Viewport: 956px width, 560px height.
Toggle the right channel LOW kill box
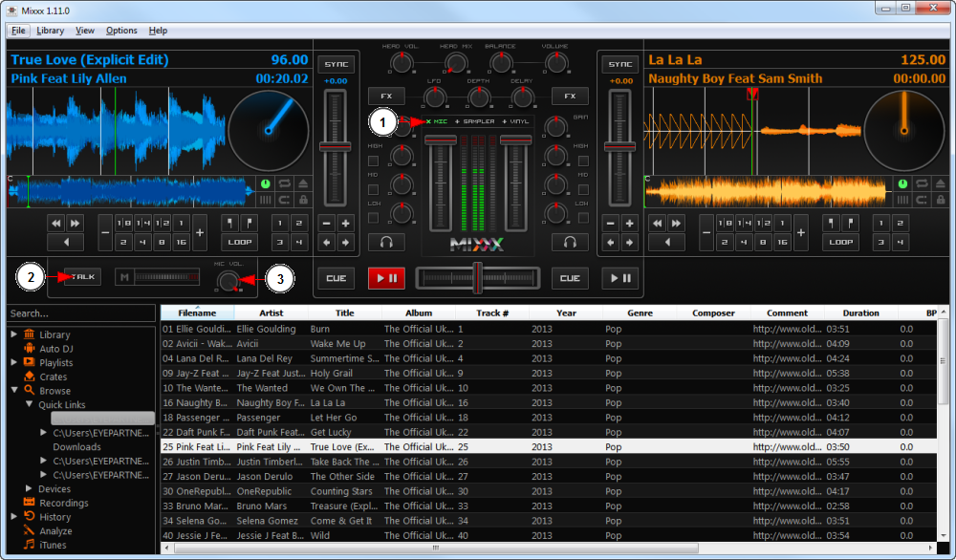pyautogui.click(x=583, y=218)
